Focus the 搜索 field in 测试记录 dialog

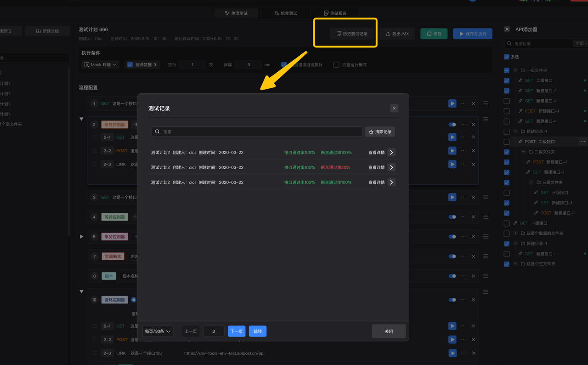[x=257, y=131]
